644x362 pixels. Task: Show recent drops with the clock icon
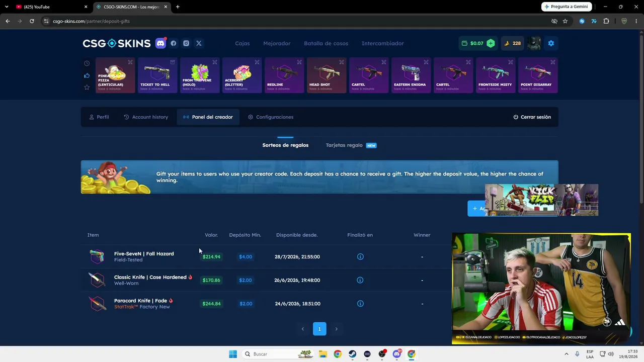tap(87, 63)
